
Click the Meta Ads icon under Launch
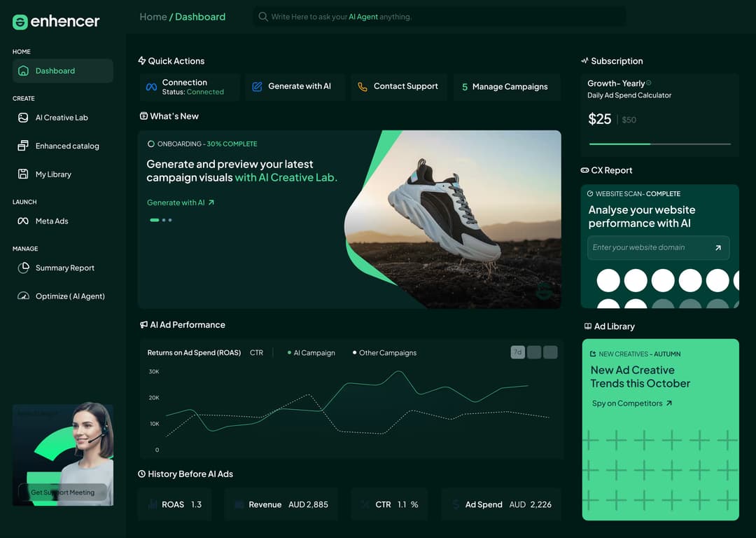[x=24, y=221]
